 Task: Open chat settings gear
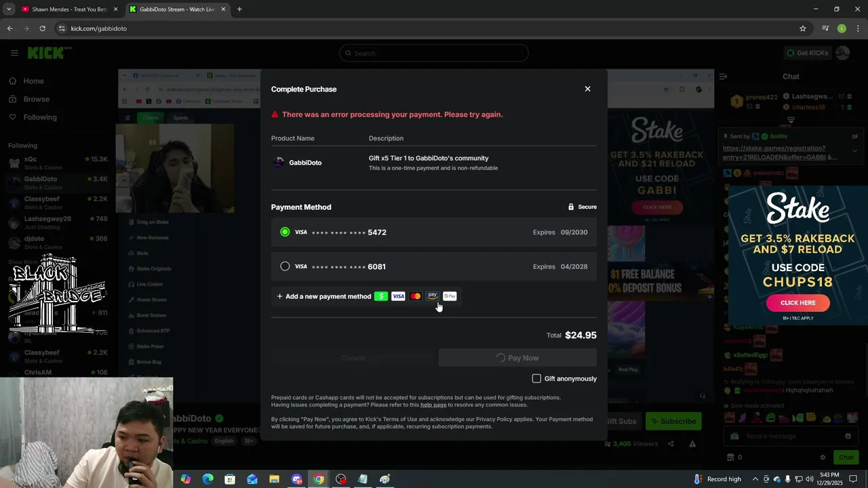[x=823, y=457]
